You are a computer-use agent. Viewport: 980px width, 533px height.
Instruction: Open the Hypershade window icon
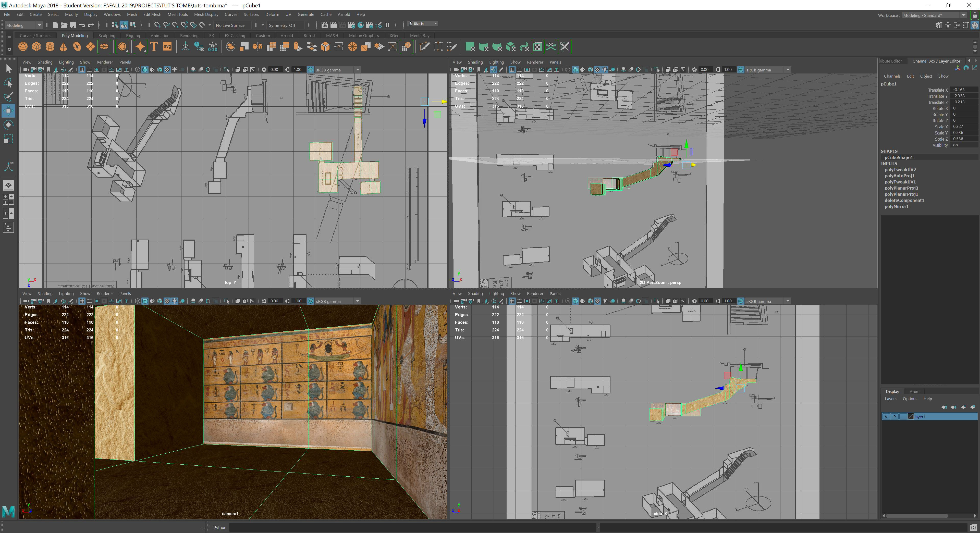click(361, 25)
